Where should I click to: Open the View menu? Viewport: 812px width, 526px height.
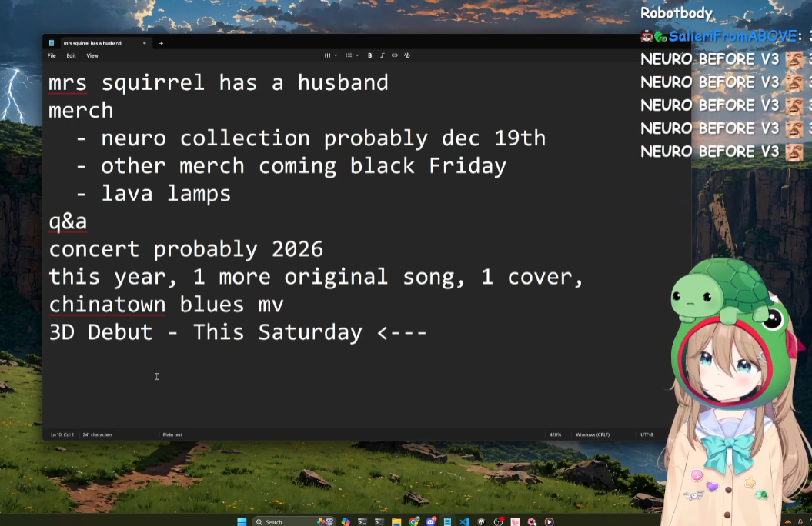(x=92, y=56)
